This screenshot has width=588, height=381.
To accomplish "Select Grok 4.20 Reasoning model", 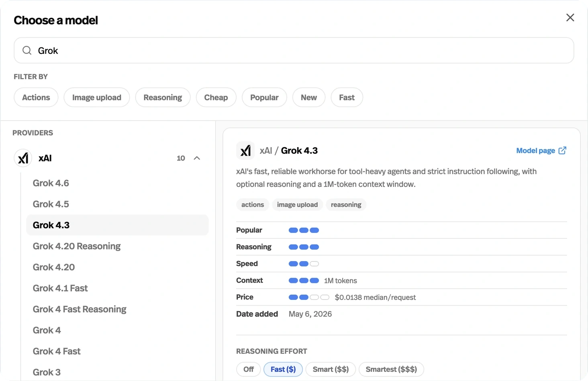I will click(117, 246).
